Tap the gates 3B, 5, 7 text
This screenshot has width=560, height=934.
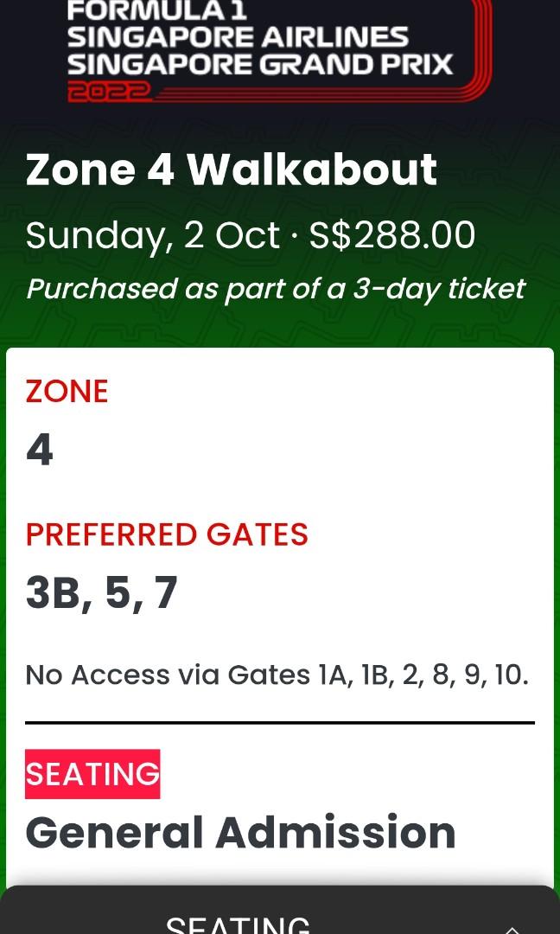click(x=101, y=592)
